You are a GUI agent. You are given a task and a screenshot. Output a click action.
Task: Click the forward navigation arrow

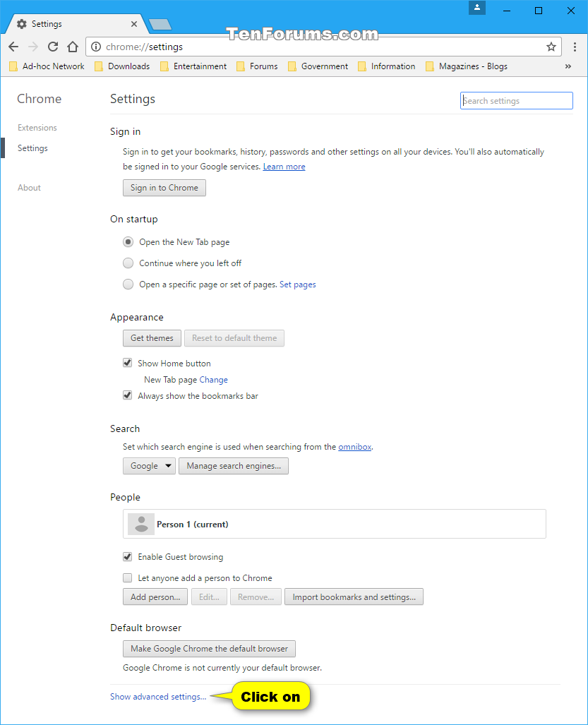[33, 47]
